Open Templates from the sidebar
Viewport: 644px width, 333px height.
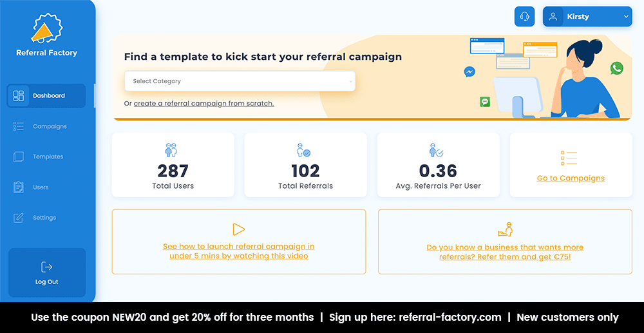48,157
